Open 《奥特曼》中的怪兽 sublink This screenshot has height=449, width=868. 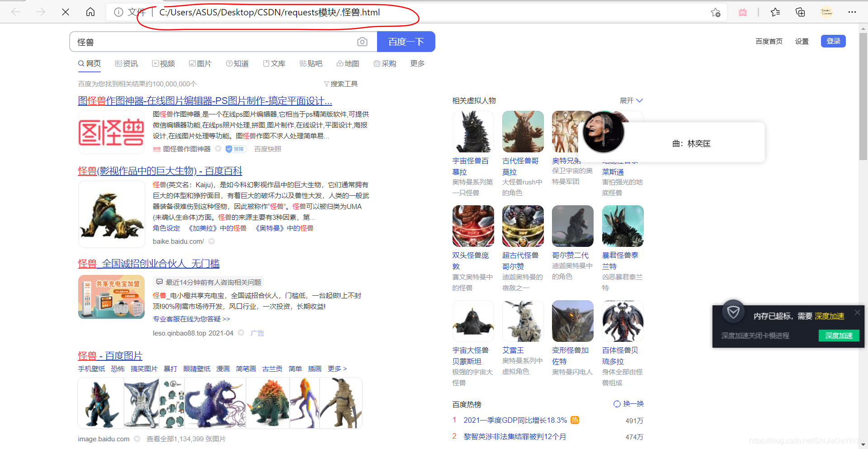click(283, 228)
